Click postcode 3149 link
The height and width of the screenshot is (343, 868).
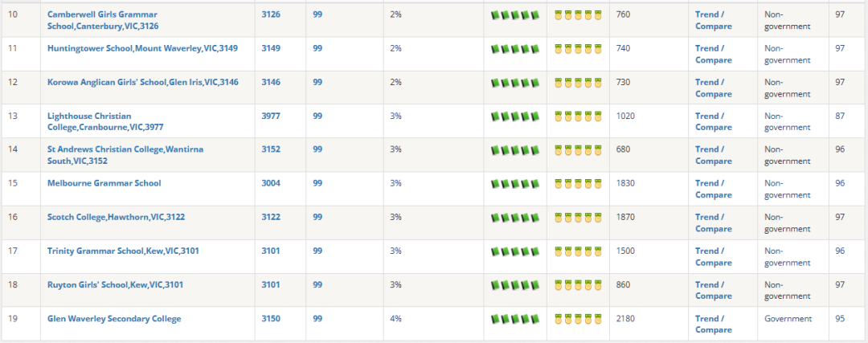(x=271, y=48)
